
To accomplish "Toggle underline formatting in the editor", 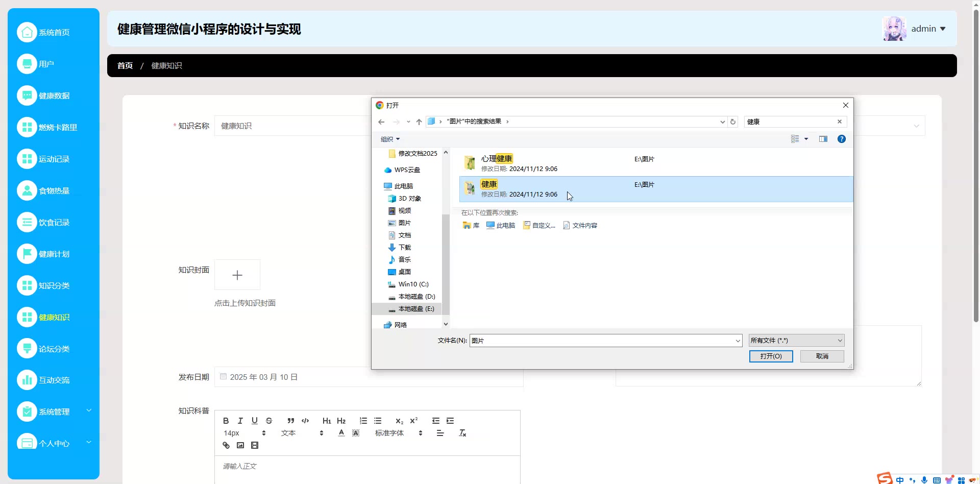I will click(254, 421).
